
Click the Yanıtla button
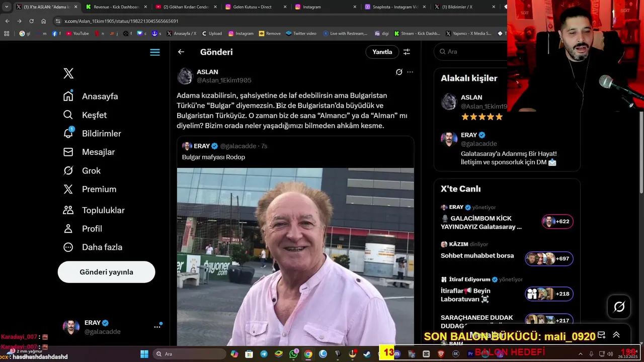pos(382,52)
